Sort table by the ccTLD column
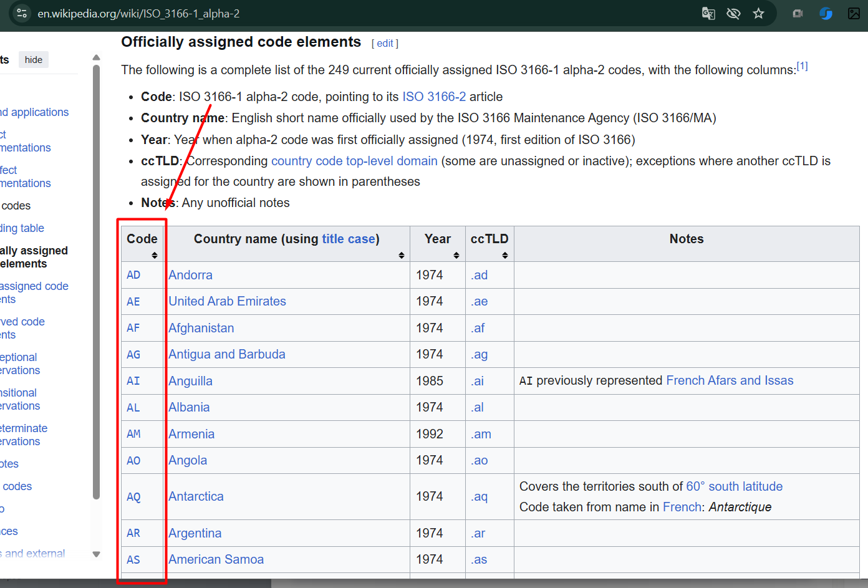This screenshot has height=588, width=868. pos(504,255)
